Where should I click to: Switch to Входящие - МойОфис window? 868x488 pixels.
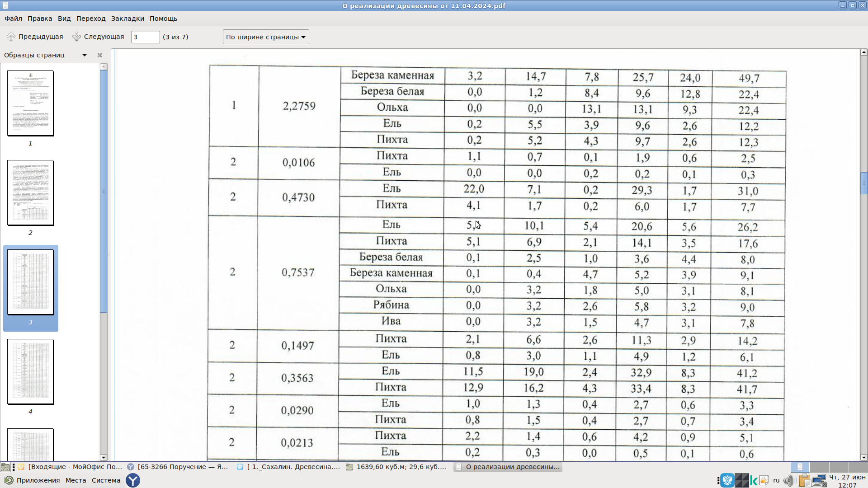pyautogui.click(x=71, y=467)
